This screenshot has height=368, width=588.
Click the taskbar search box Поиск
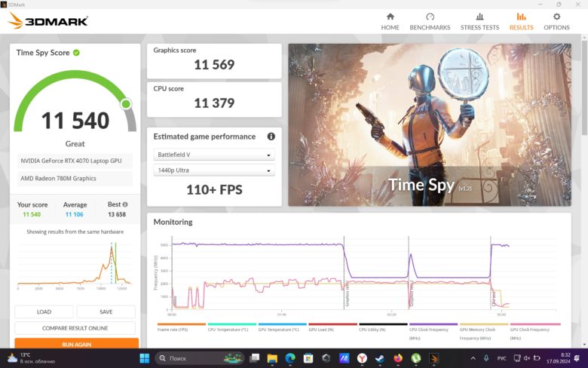pyautogui.click(x=200, y=358)
